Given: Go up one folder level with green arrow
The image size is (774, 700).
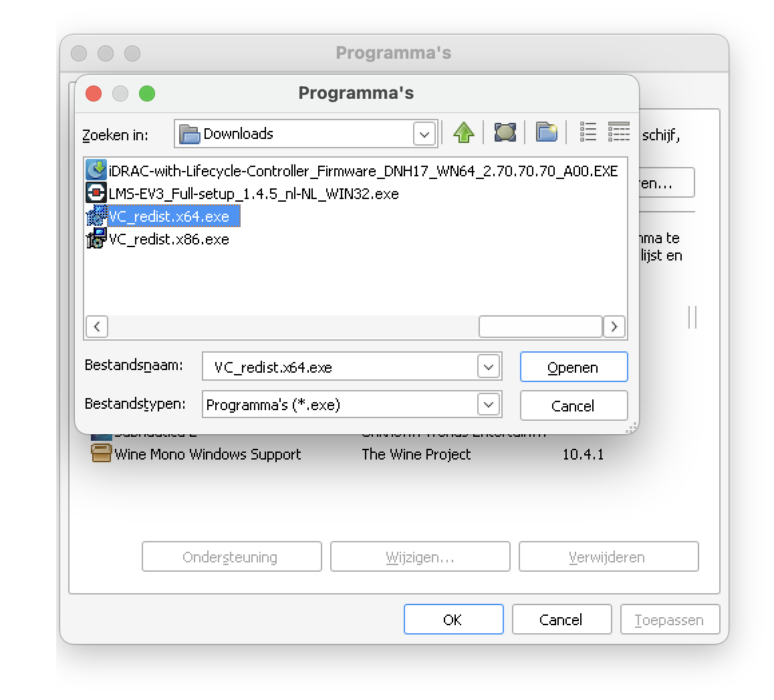Looking at the screenshot, I should point(463,133).
